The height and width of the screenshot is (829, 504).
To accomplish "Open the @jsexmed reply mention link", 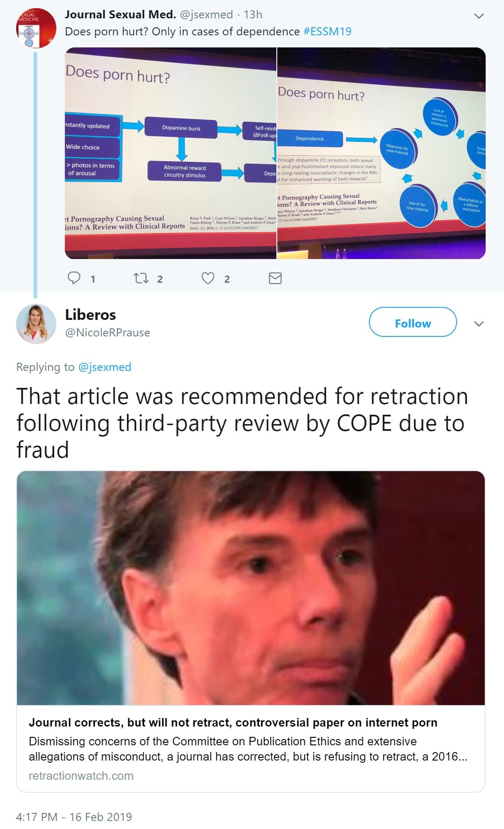I will click(105, 367).
